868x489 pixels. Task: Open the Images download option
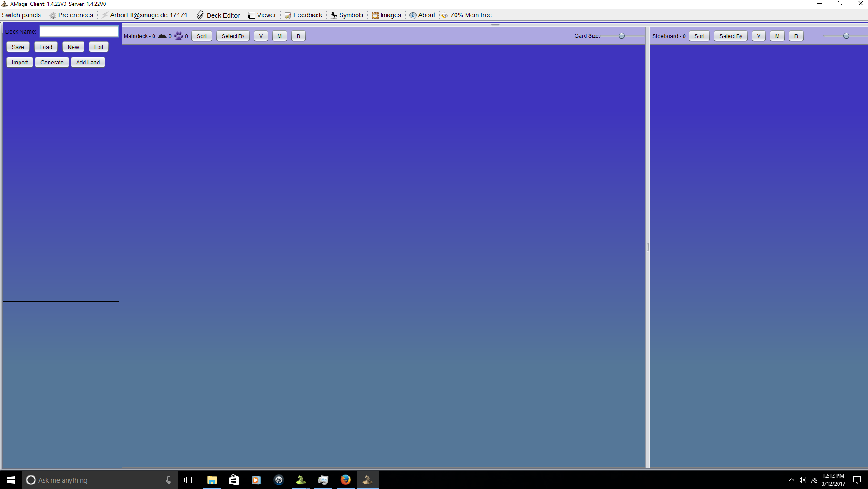(386, 15)
